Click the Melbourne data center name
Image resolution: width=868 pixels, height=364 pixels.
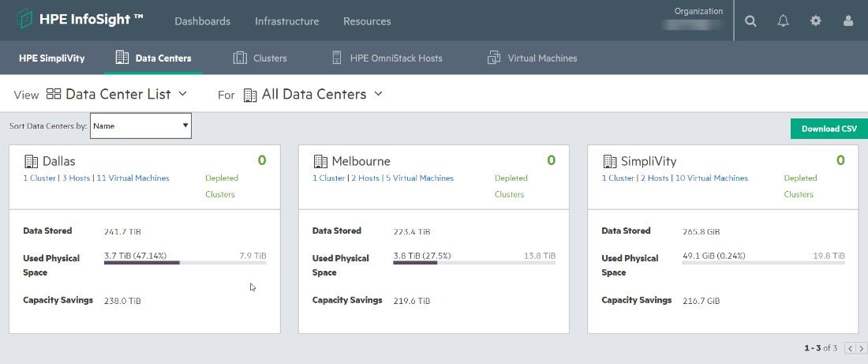(x=361, y=161)
